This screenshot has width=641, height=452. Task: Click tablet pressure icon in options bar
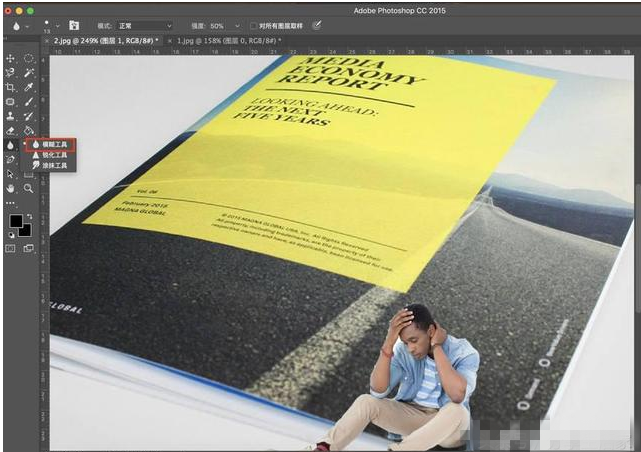(x=316, y=25)
